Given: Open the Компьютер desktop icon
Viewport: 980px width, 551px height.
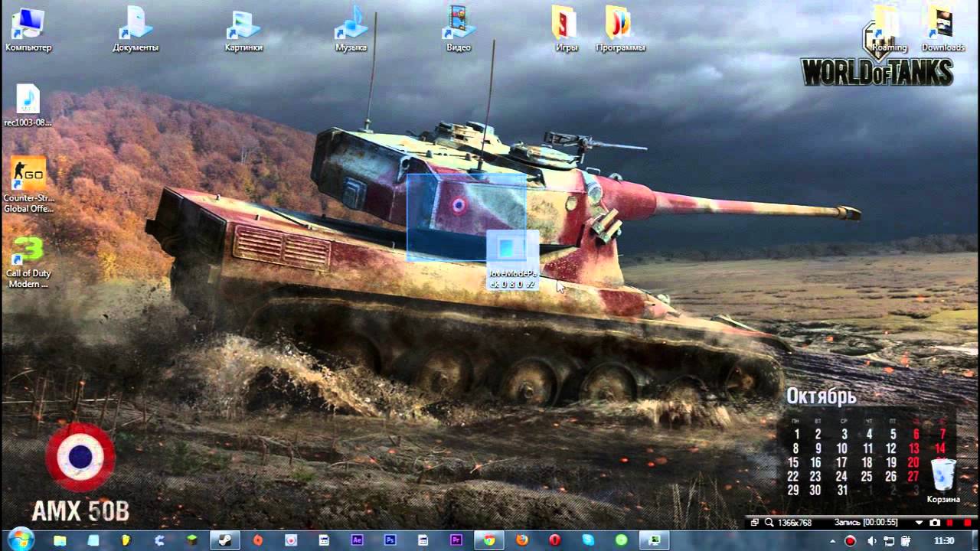Looking at the screenshot, I should point(28,29).
